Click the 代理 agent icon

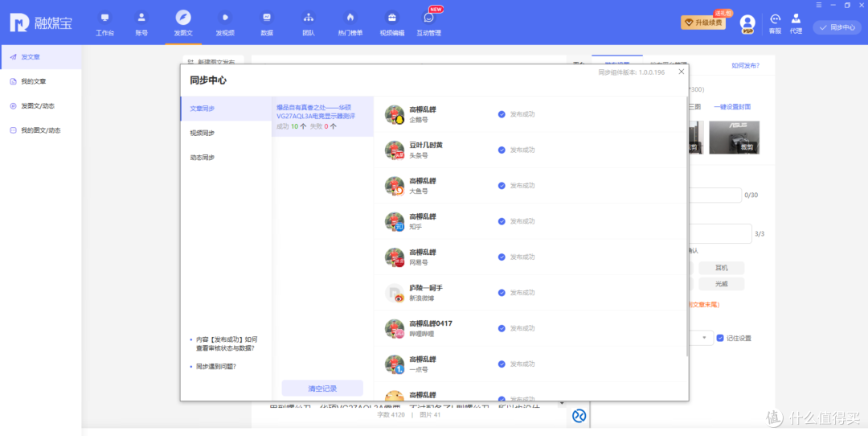coord(796,19)
